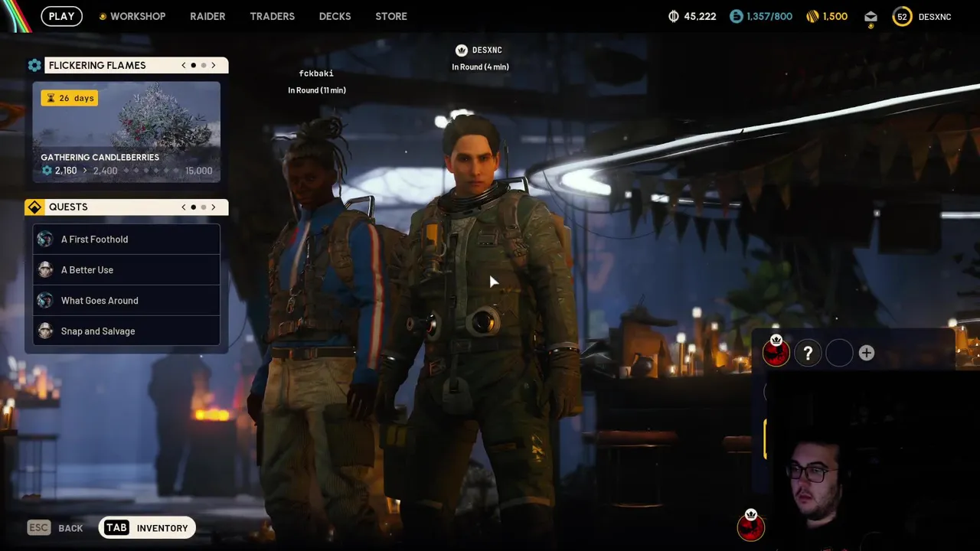Go BACK with the ESC button

click(55, 528)
